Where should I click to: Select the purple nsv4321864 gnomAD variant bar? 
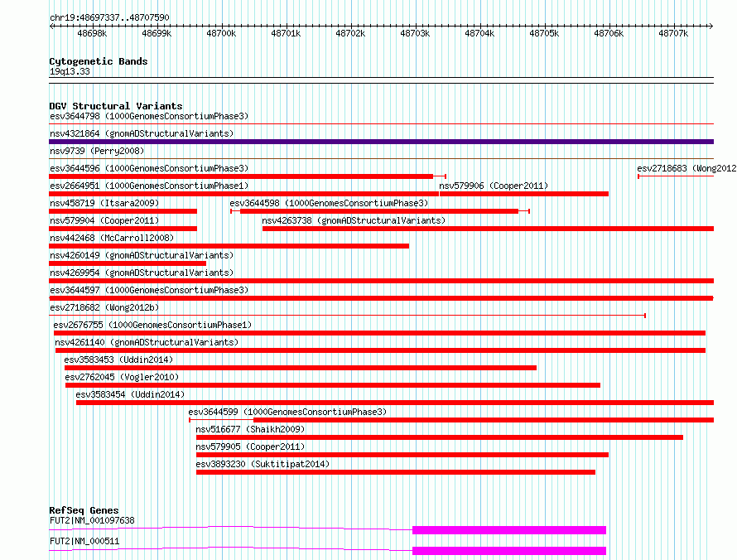click(x=381, y=142)
